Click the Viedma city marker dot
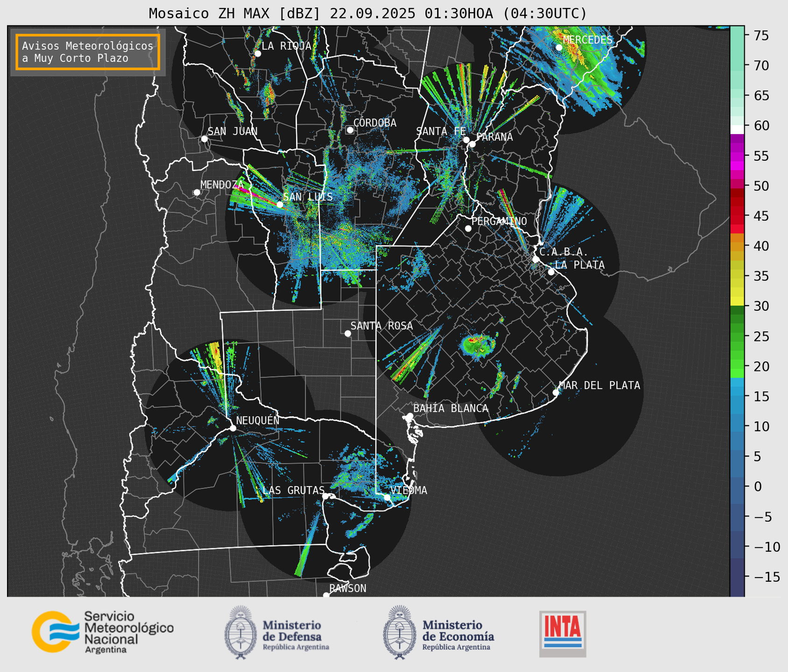 pos(387,497)
